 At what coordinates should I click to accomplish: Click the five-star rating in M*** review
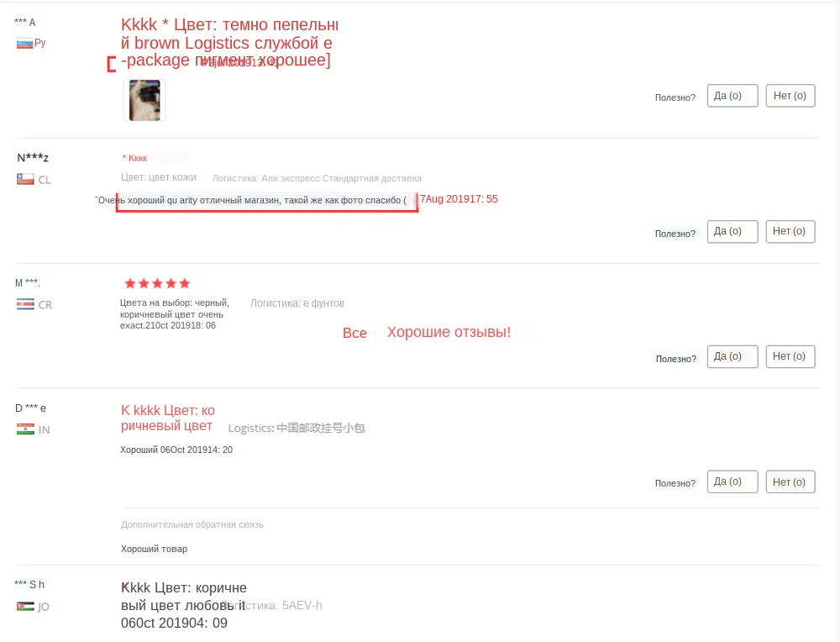[x=157, y=283]
